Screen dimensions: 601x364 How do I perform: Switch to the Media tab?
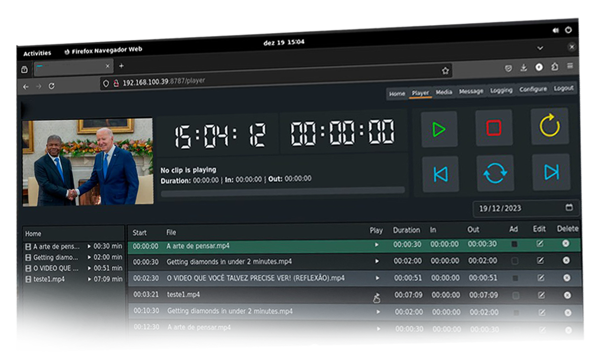click(x=444, y=92)
